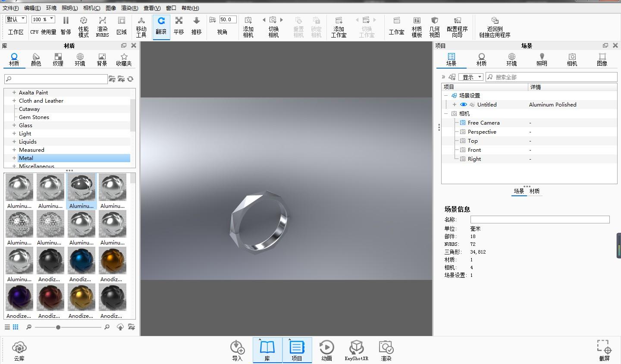621x364 pixels.
Task: Select the Pan (平移) camera tool
Action: (179, 26)
